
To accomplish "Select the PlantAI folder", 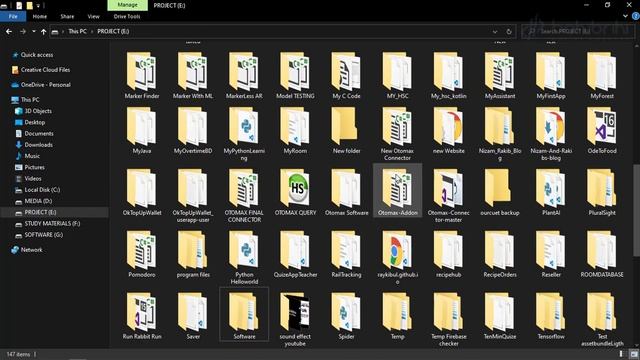I will [x=551, y=193].
